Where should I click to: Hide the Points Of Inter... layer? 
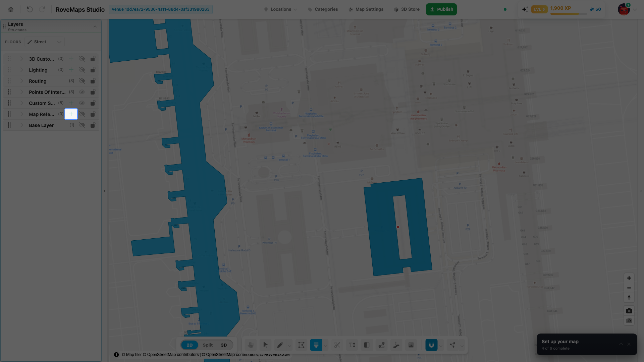82,92
